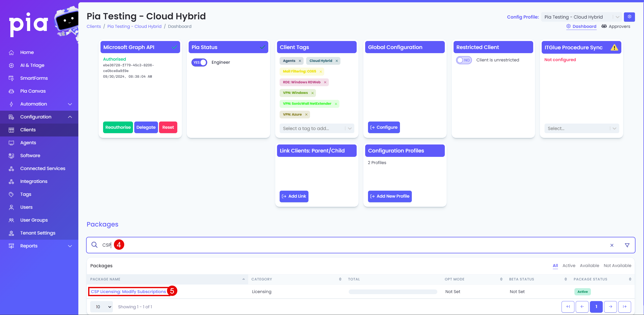Go to previous page of packages
The height and width of the screenshot is (315, 644).
[x=582, y=307]
